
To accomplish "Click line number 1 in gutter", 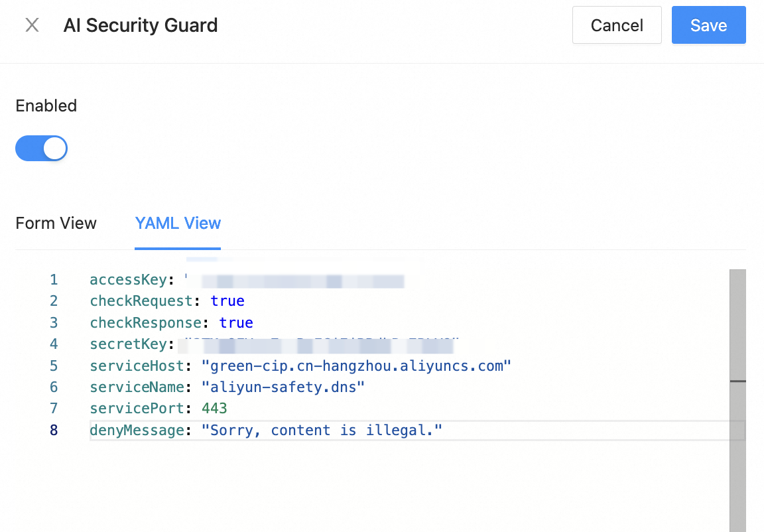I will (54, 280).
